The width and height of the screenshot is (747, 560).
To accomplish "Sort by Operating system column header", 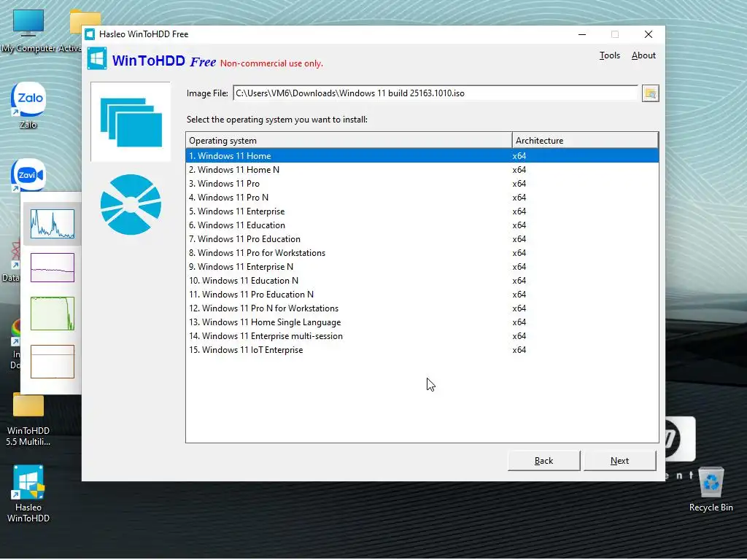I will pyautogui.click(x=349, y=141).
